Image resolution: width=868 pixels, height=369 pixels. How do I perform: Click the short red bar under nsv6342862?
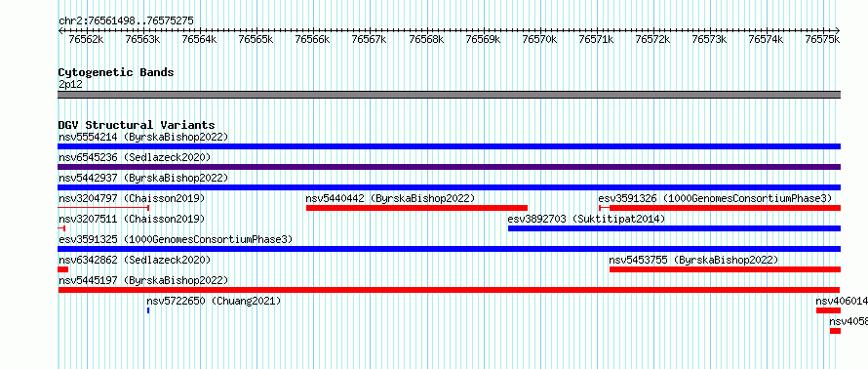point(63,269)
